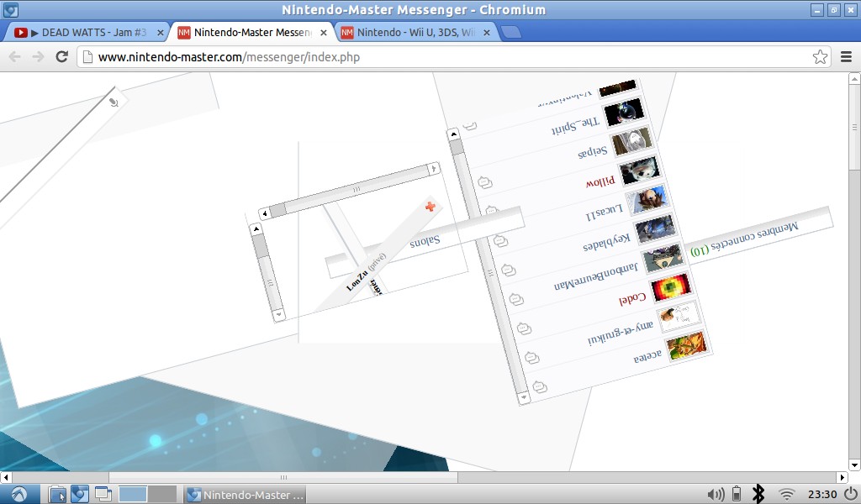Open the acetea member name link
This screenshot has width=861, height=504.
click(x=648, y=356)
